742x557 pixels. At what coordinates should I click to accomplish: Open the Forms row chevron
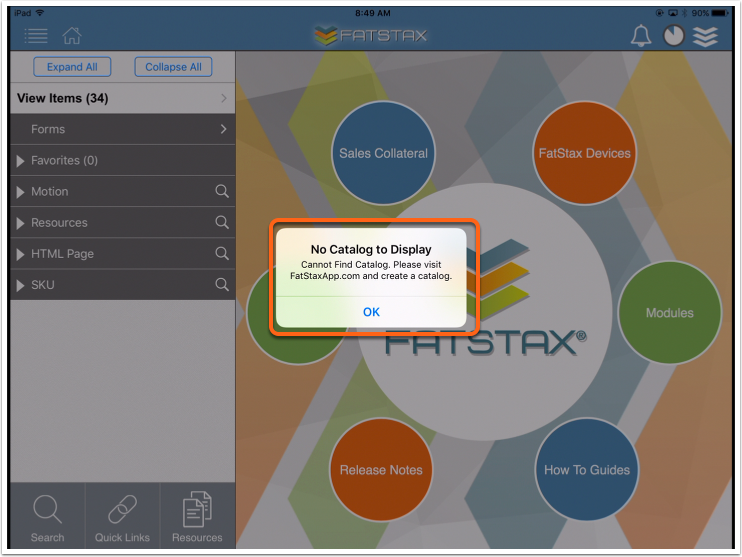coord(224,129)
